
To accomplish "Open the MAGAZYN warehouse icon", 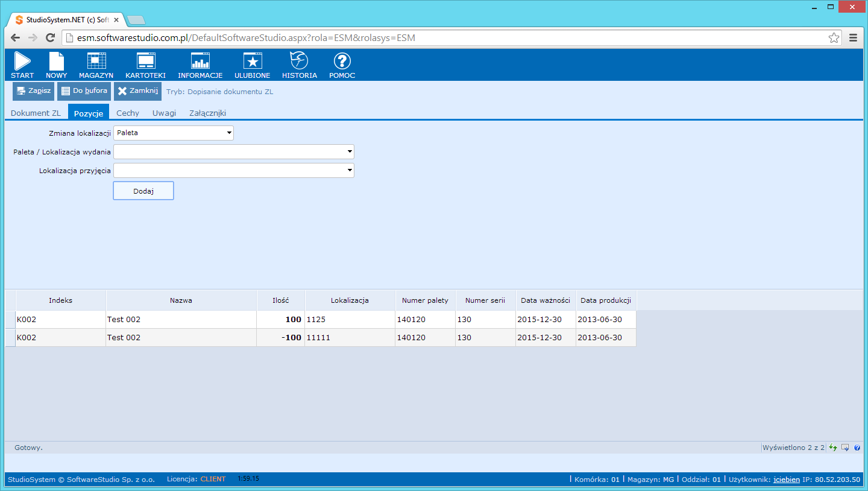I will [96, 65].
